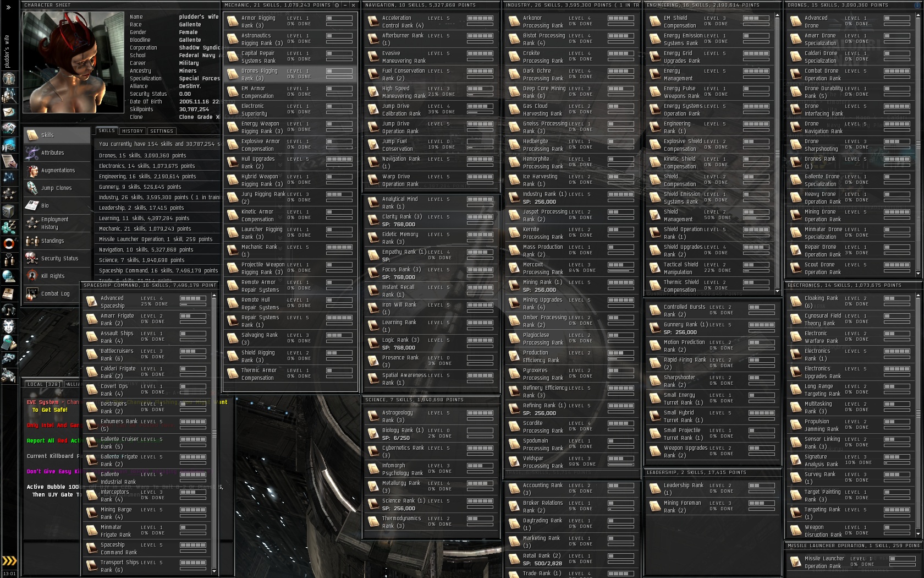The width and height of the screenshot is (924, 578).
Task: Open the Kill Rights section
Action: 57,276
